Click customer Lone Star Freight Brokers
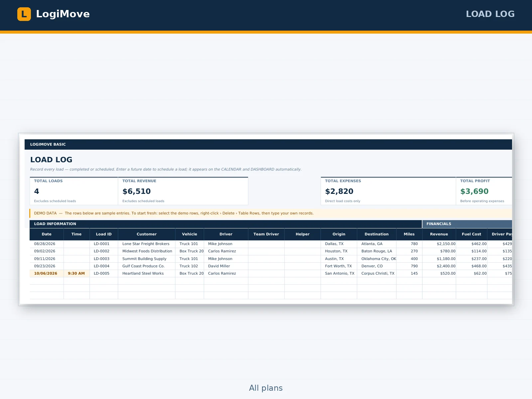 coord(146,244)
